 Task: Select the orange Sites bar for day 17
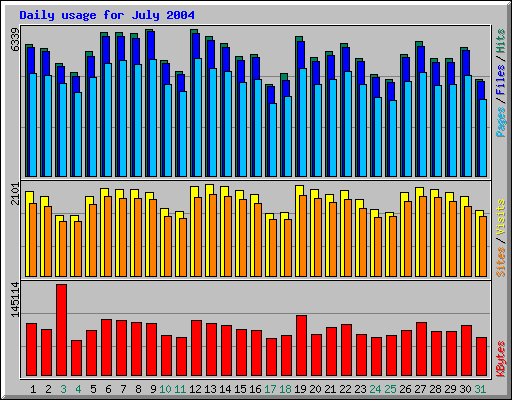[273, 248]
